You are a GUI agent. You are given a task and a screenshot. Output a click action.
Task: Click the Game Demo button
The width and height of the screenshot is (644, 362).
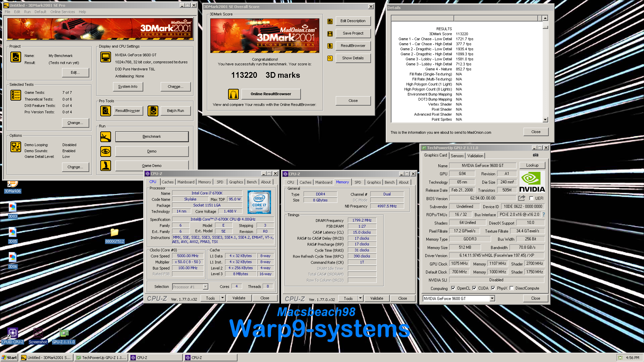click(x=152, y=166)
